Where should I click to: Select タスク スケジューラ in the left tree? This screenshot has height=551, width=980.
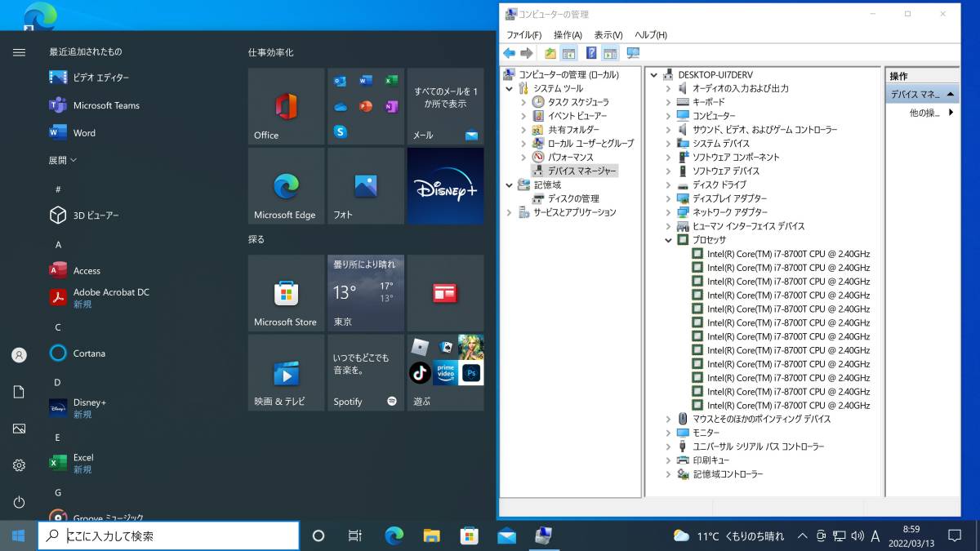578,102
